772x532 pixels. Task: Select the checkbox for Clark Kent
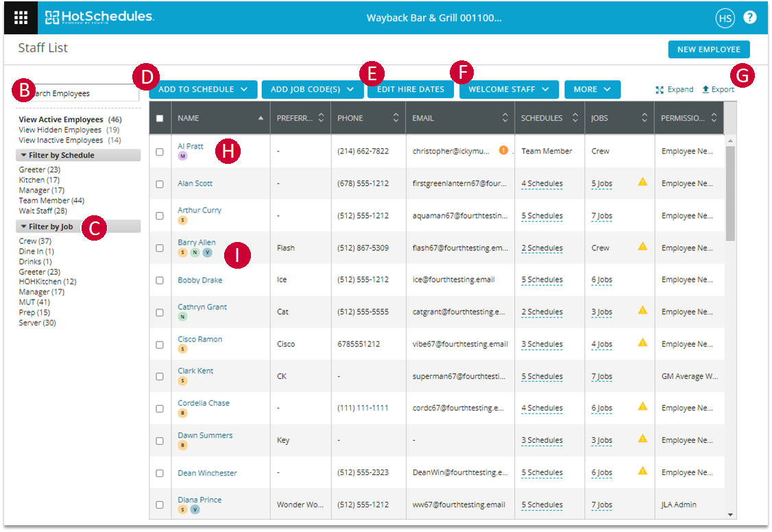tap(160, 376)
